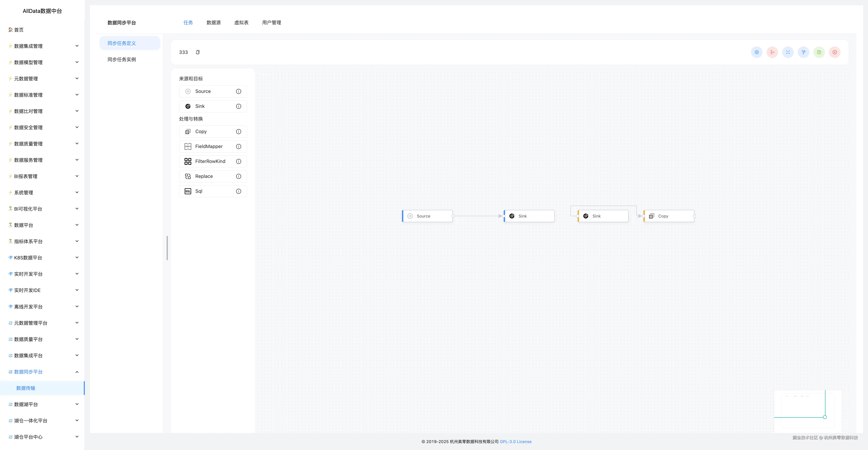This screenshot has height=450, width=868.
Task: Open 同步任务实例 side item
Action: click(x=122, y=60)
